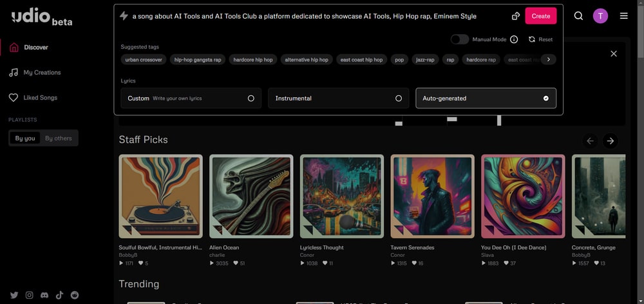
Task: Click the heart icon under Tavern Serenades
Action: coord(414,263)
